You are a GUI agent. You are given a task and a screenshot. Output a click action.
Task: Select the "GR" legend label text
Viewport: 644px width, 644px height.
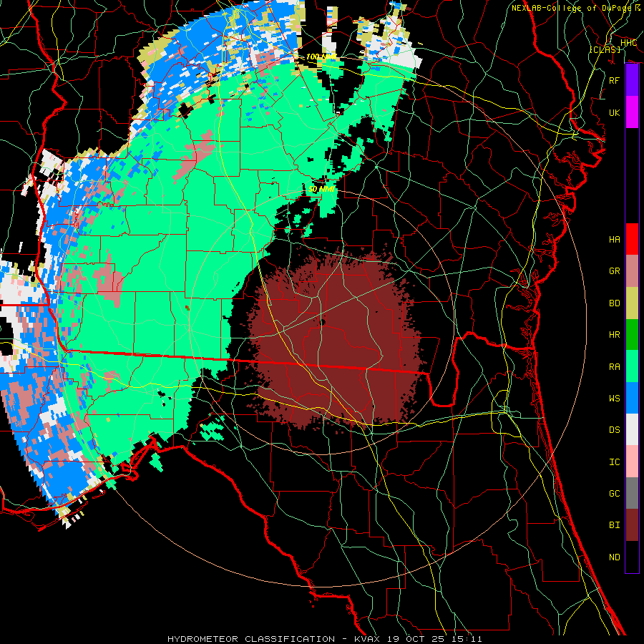(x=614, y=271)
